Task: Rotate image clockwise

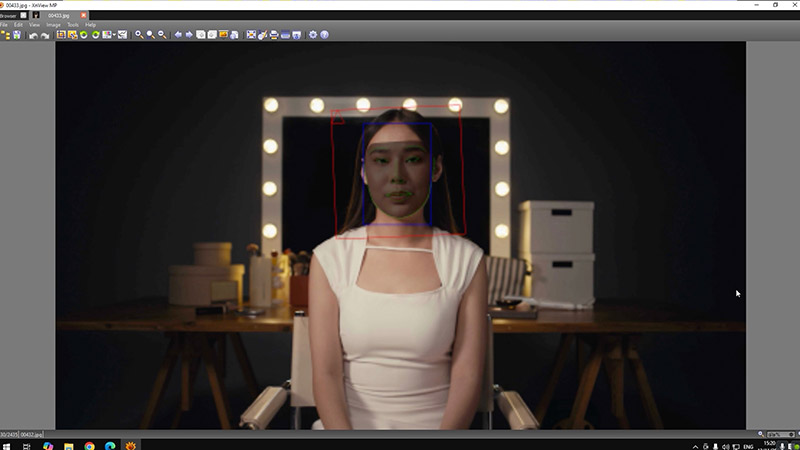Action: tap(95, 35)
